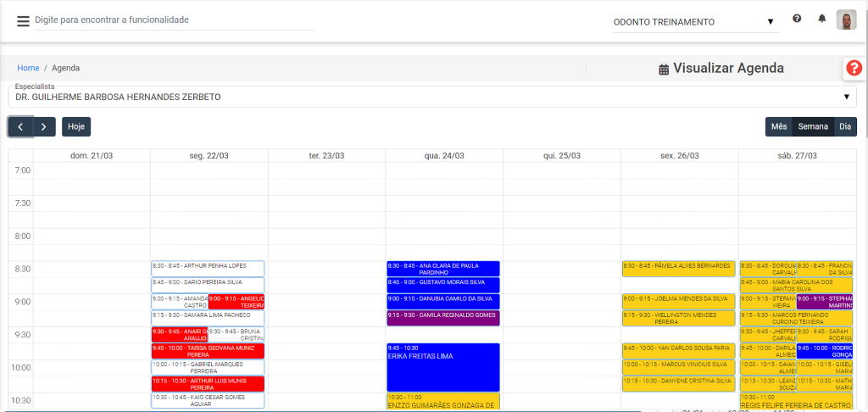The image size is (868, 412).
Task: Switch calendar to Mês view
Action: [778, 126]
